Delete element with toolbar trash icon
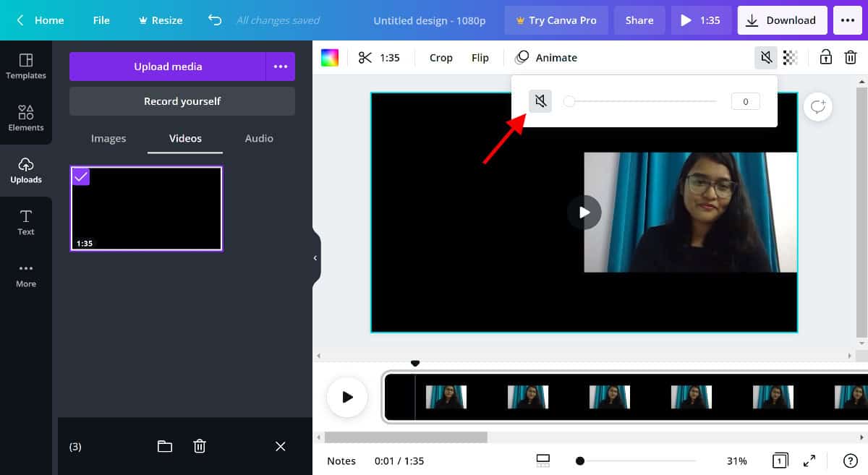868x475 pixels. 851,57
